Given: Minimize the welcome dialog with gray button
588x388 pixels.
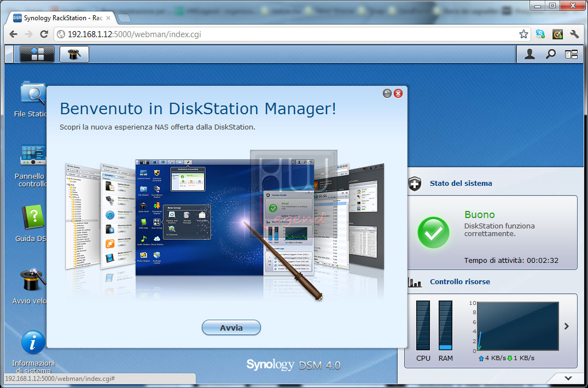Looking at the screenshot, I should pos(387,93).
